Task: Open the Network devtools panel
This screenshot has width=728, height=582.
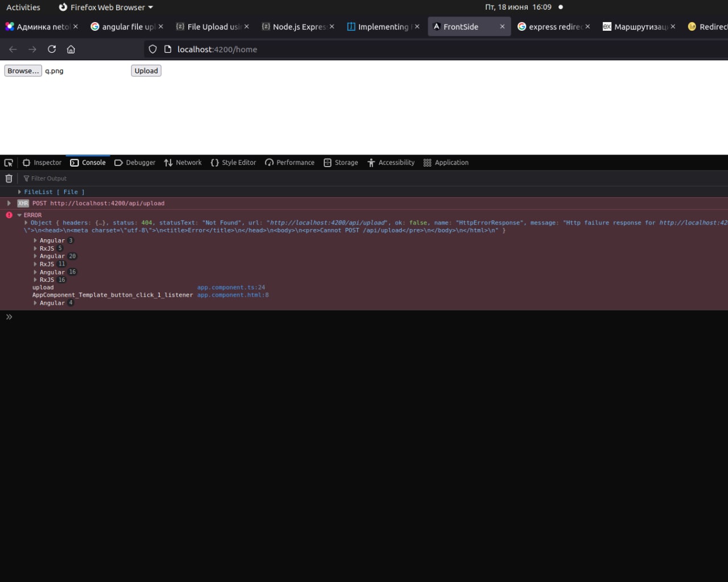Action: (183, 163)
